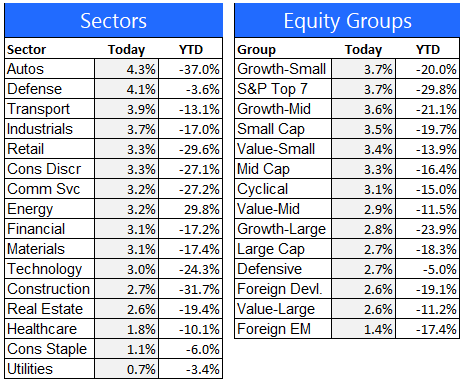Click Value-Large YTD value -11.2%

tap(428, 309)
